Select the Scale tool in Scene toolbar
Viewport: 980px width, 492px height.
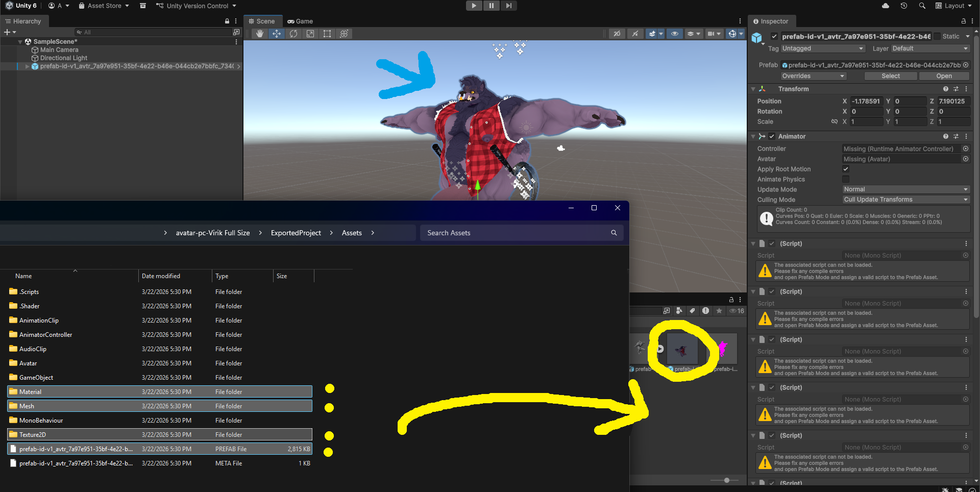click(310, 34)
